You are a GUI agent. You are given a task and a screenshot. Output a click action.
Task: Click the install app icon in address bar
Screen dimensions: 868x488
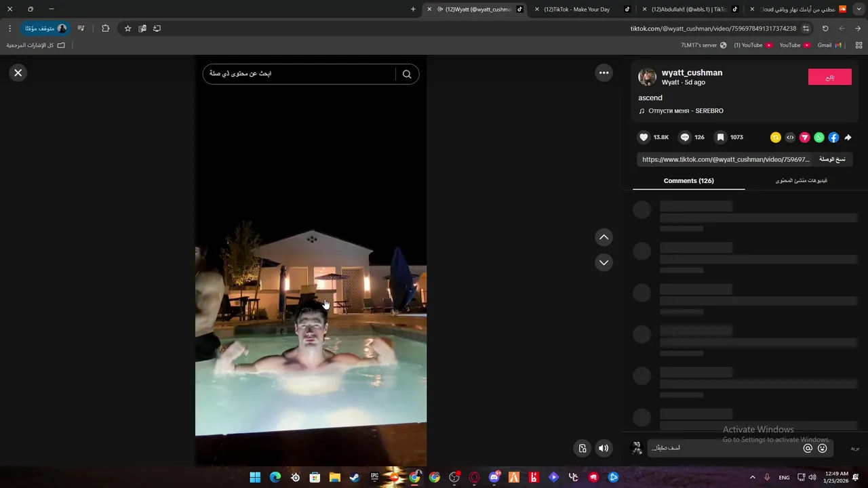pyautogui.click(x=157, y=28)
